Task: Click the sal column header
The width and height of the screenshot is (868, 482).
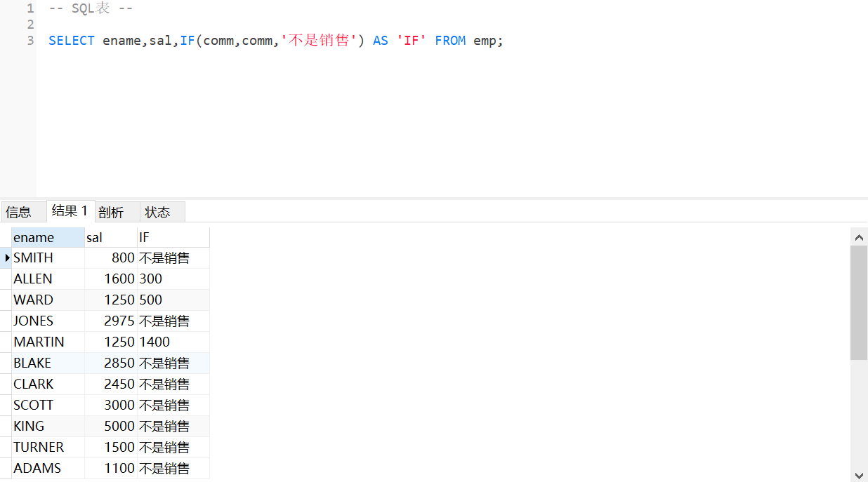Action: coord(111,237)
